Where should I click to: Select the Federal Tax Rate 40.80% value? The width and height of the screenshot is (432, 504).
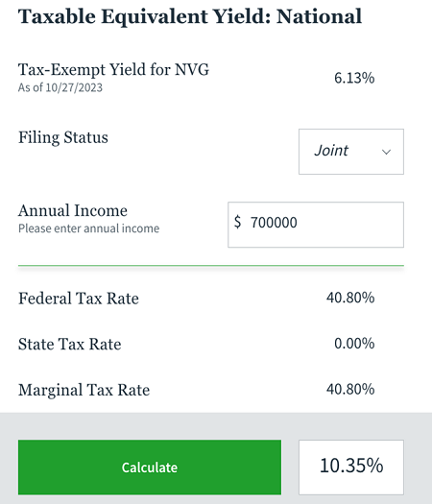pos(350,298)
